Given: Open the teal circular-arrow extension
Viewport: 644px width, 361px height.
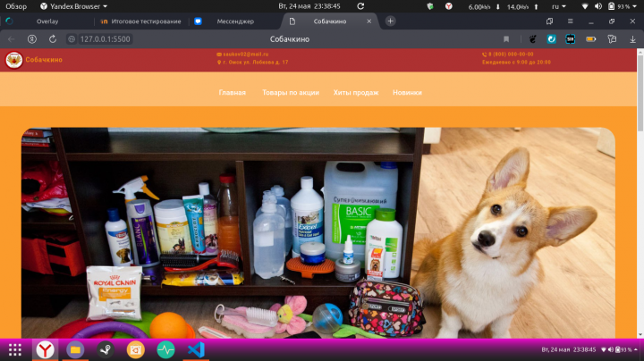Looking at the screenshot, I should coord(551,39).
